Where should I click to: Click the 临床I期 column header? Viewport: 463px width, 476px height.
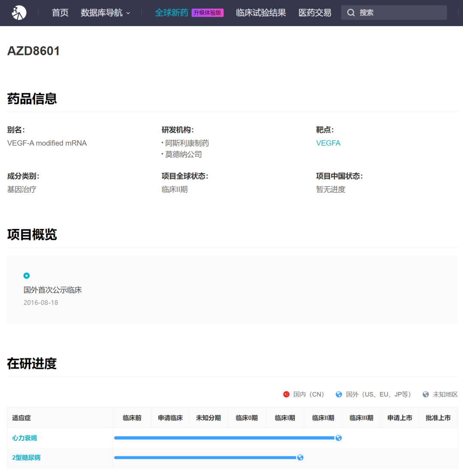pyautogui.click(x=285, y=418)
